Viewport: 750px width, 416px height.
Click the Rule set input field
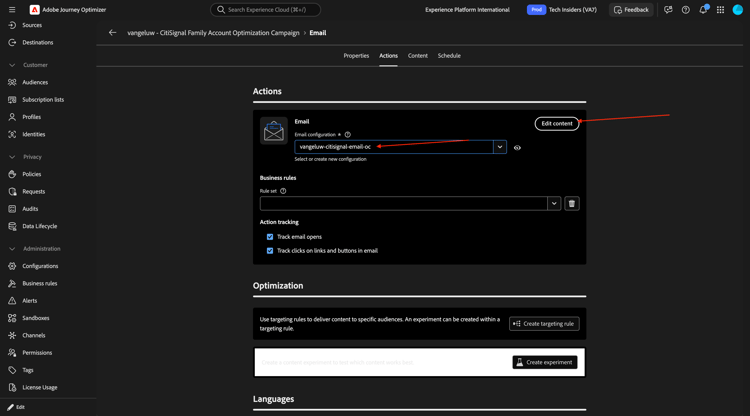click(404, 204)
